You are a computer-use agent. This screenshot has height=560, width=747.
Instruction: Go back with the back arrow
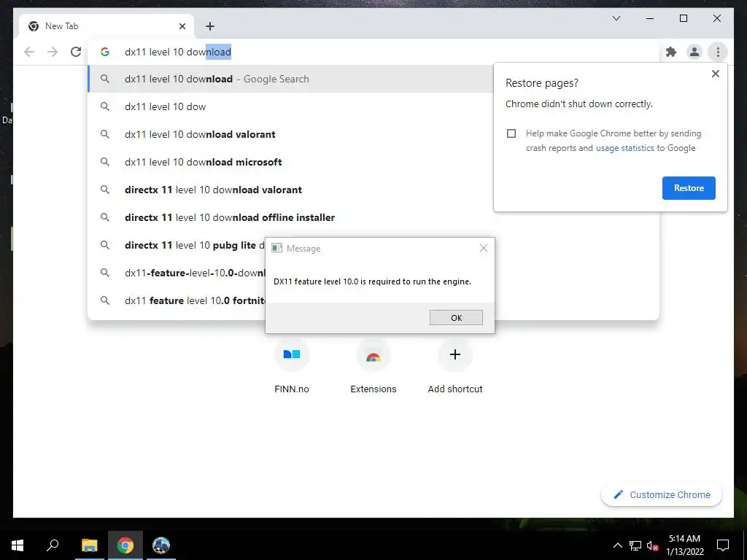click(x=29, y=52)
